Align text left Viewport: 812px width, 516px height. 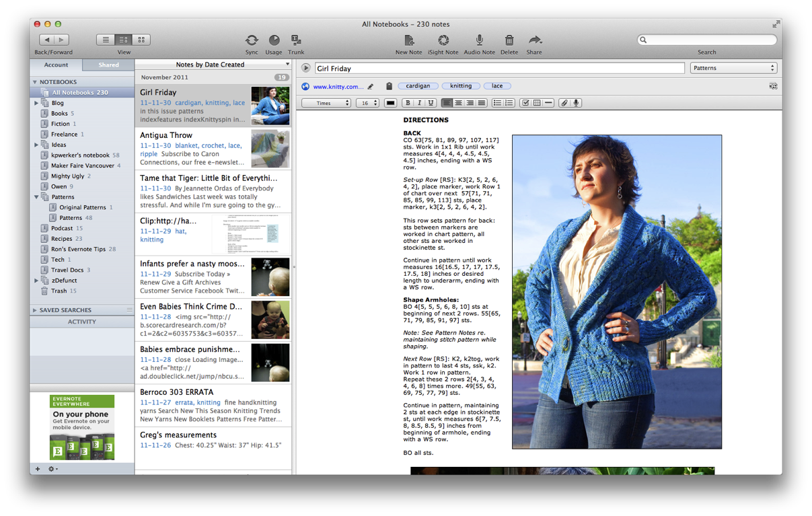point(447,103)
